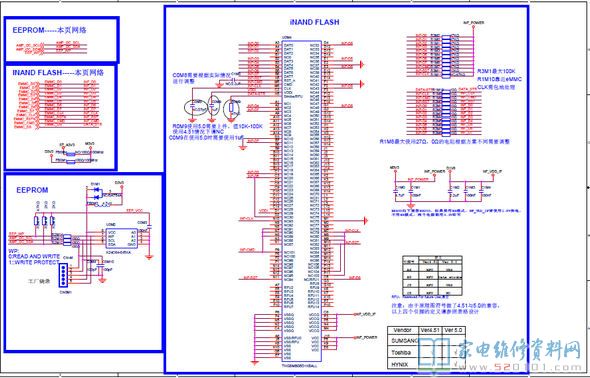Viewport: 590px width, 378px height.
Task: Select the red arrow port right of the chip bottom
Action: tap(365, 220)
